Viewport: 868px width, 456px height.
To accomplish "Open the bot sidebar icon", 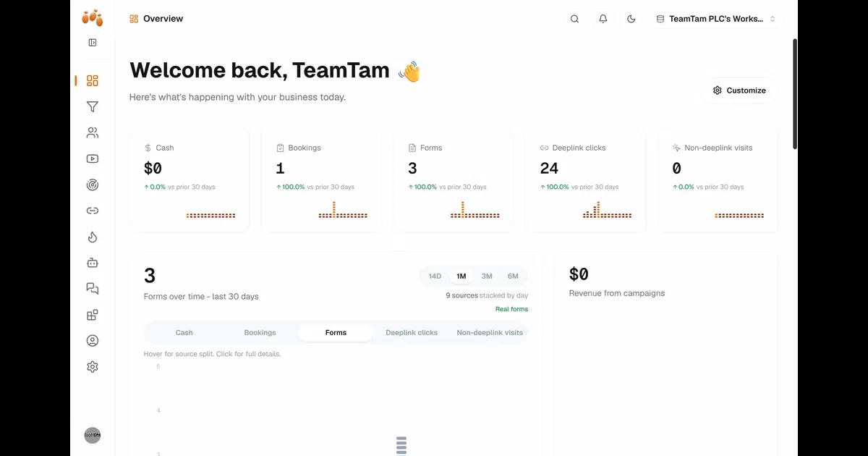I will (93, 263).
